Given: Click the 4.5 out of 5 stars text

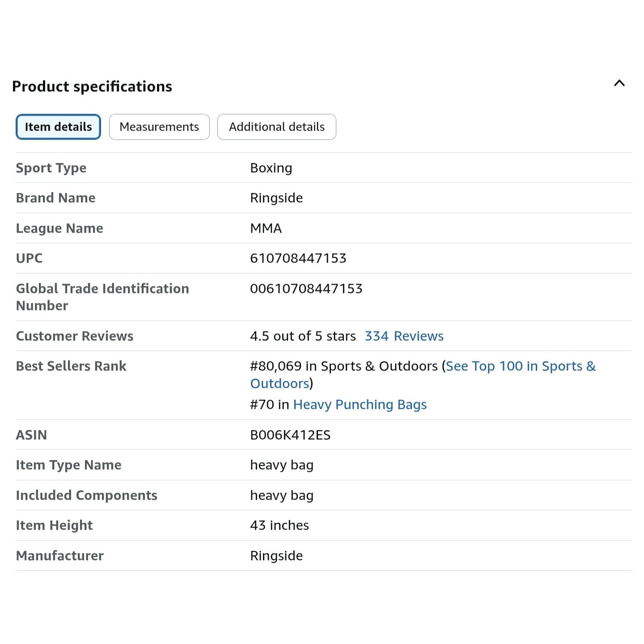Looking at the screenshot, I should (303, 336).
